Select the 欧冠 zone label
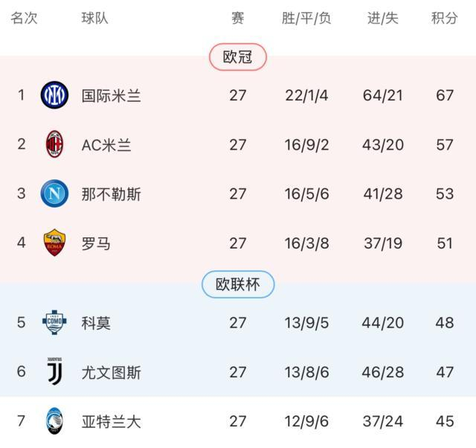This screenshot has width=476, height=448. click(237, 57)
